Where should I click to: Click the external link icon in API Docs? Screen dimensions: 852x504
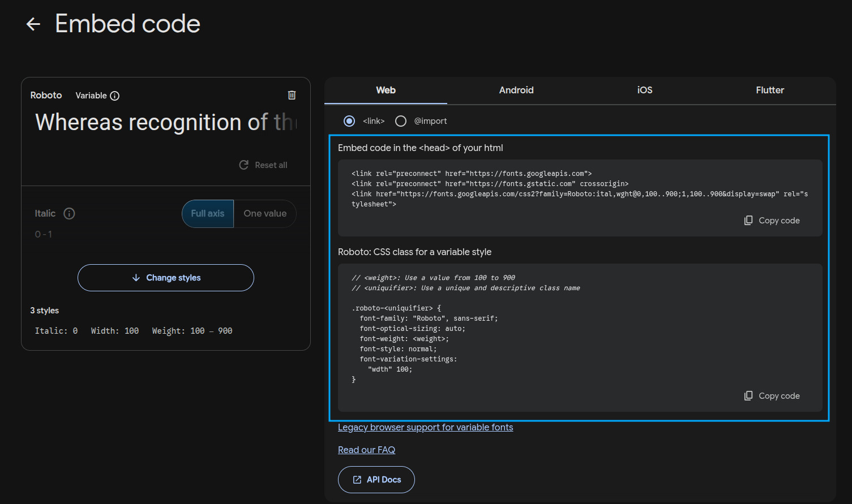click(357, 480)
